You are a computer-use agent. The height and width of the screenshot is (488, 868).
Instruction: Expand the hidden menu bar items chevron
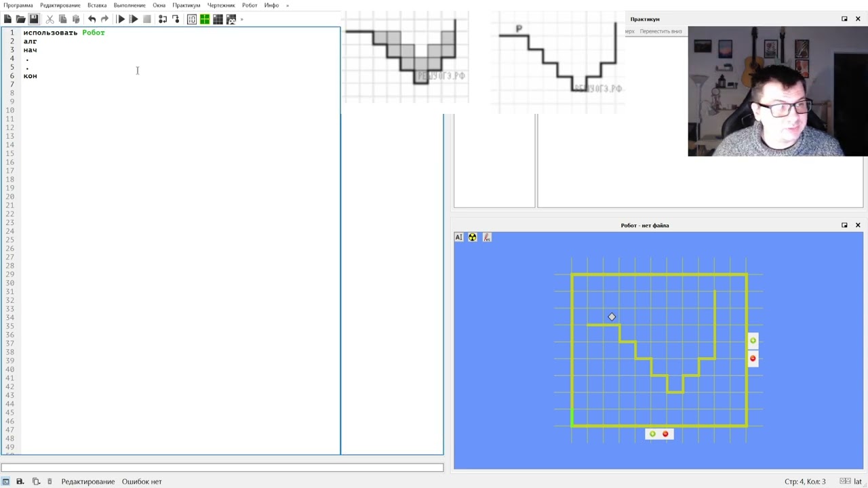(288, 5)
